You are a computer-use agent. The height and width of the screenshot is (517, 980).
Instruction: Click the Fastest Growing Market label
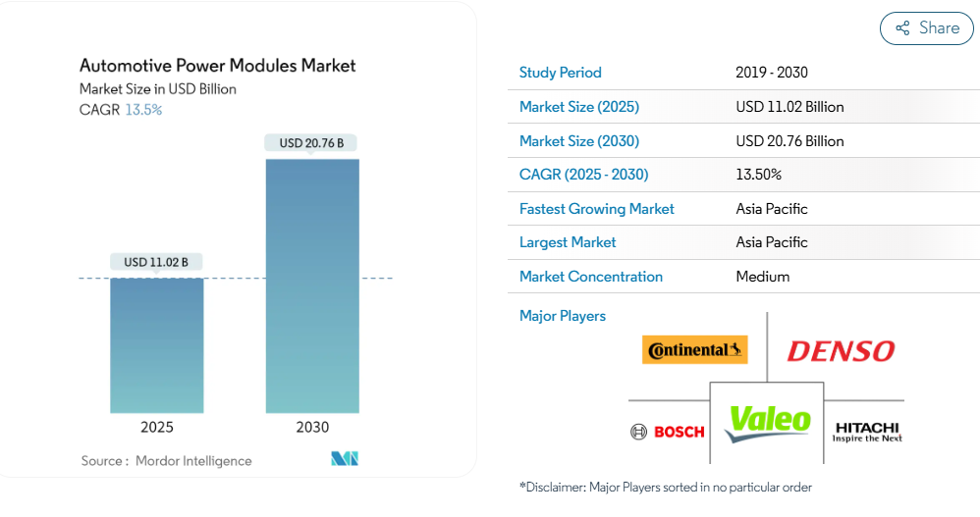pyautogui.click(x=596, y=209)
